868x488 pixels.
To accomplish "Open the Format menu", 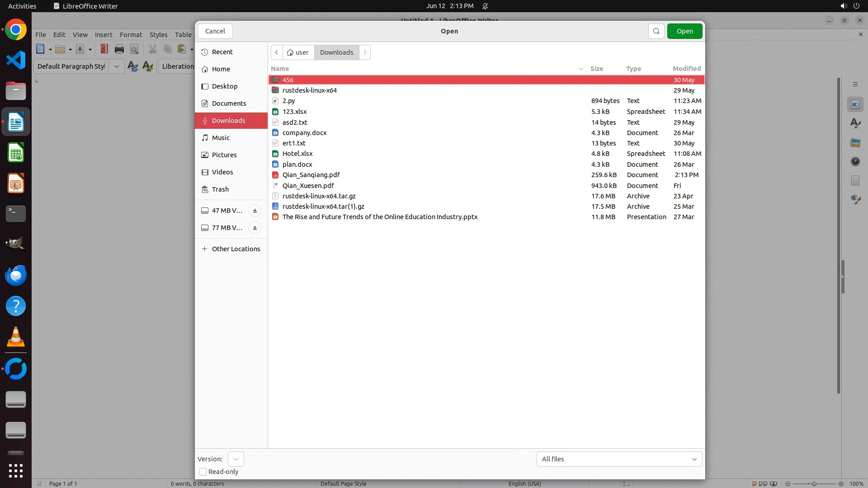I will pos(131,35).
